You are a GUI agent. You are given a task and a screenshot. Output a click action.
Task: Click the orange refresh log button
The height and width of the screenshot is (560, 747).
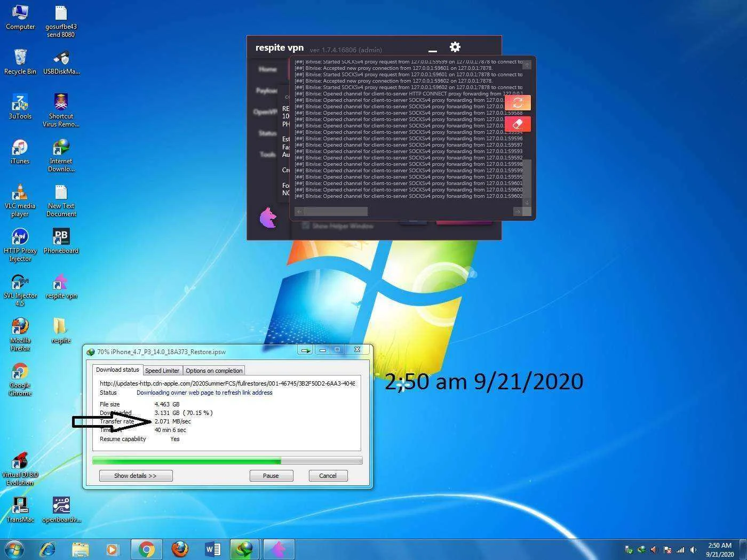coord(518,103)
